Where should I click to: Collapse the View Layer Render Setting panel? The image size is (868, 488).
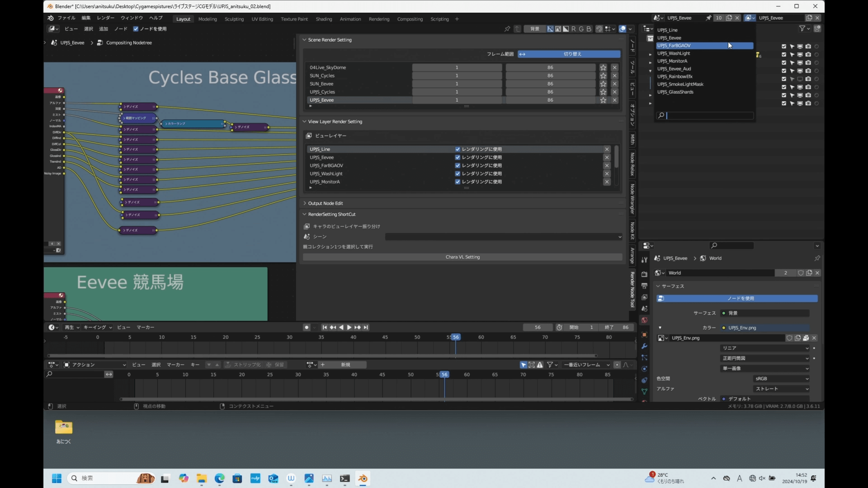305,122
